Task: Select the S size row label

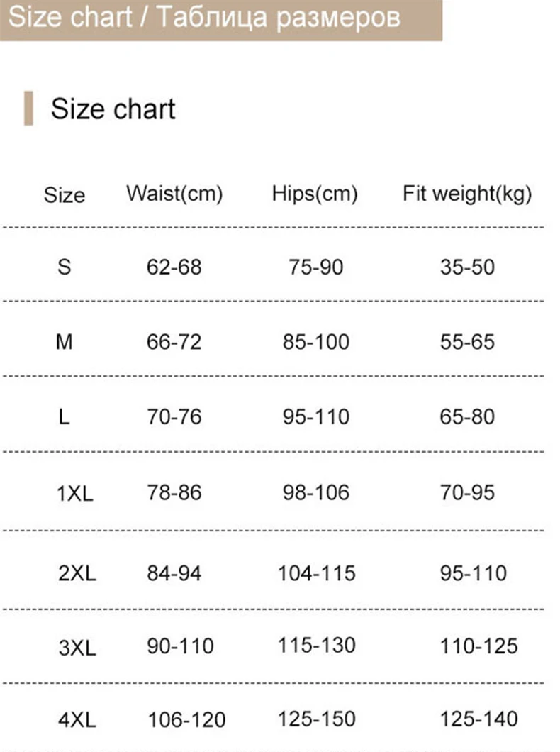Action: click(x=65, y=267)
